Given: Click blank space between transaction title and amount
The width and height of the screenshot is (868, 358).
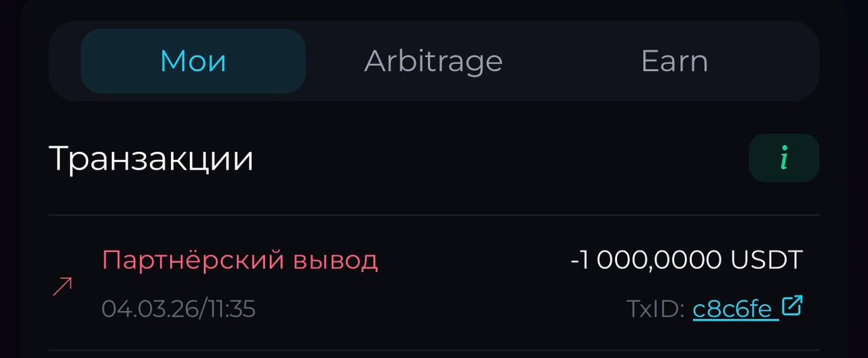Looking at the screenshot, I should (475, 260).
